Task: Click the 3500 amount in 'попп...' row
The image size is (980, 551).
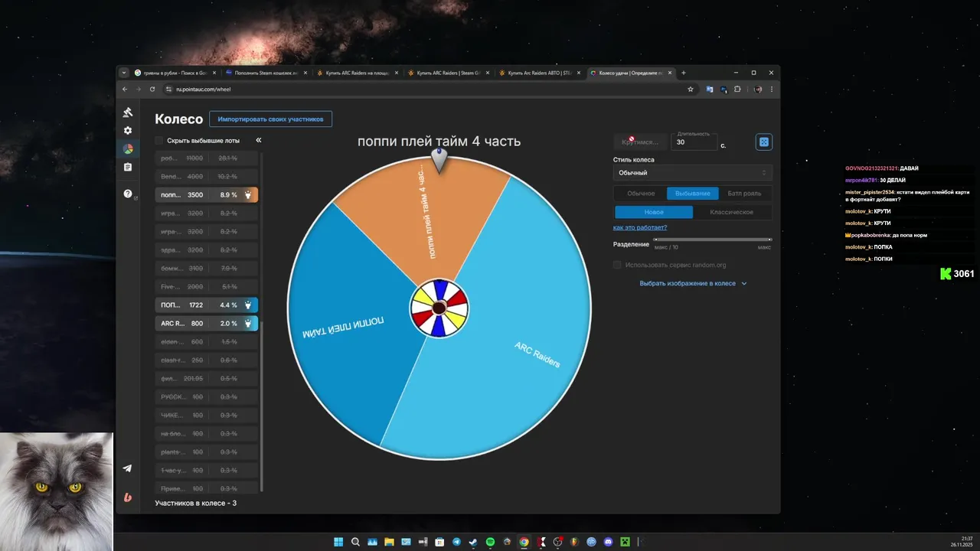Action: click(x=195, y=195)
